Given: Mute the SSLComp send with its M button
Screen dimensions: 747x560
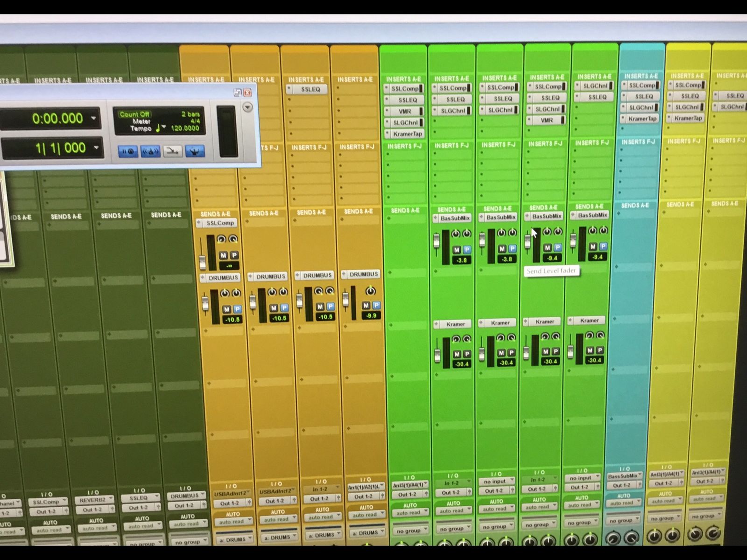Looking at the screenshot, I should tap(223, 255).
